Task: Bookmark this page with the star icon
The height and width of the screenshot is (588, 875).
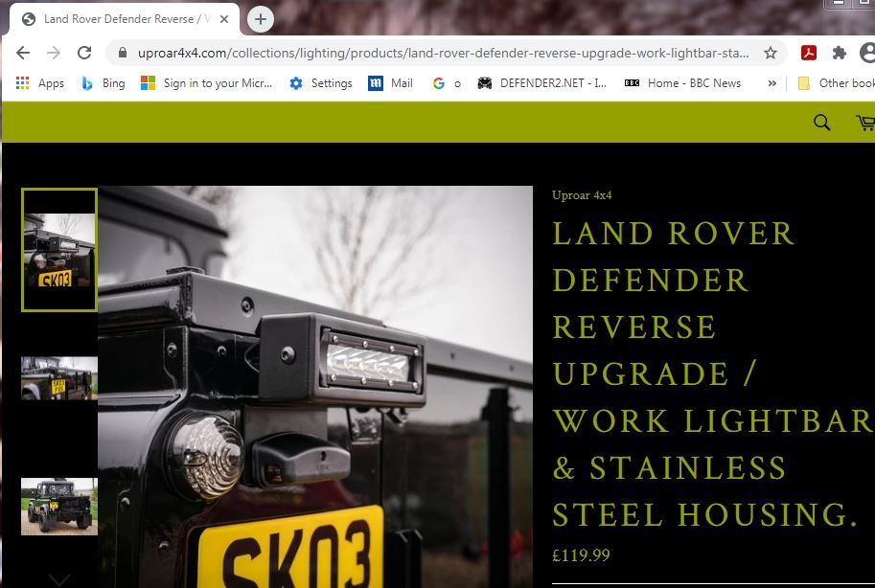Action: tap(771, 53)
